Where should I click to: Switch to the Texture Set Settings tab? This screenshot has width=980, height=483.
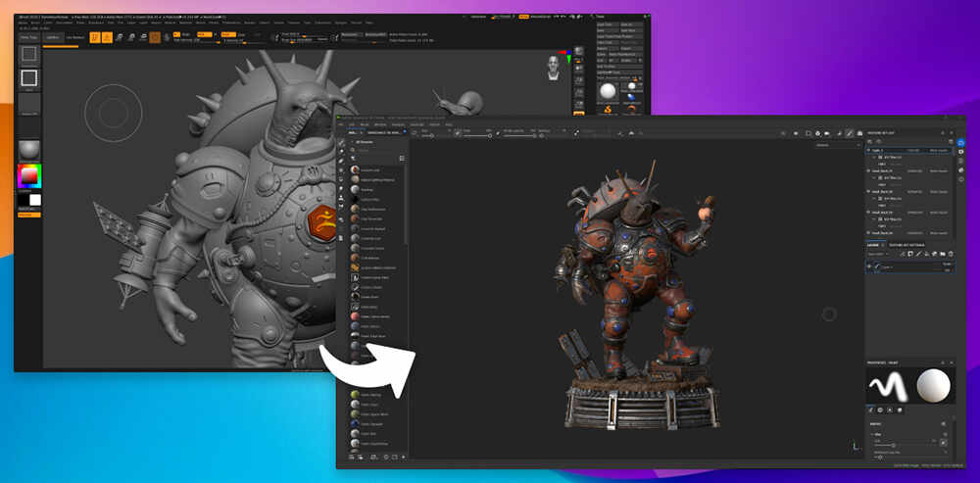(x=906, y=245)
